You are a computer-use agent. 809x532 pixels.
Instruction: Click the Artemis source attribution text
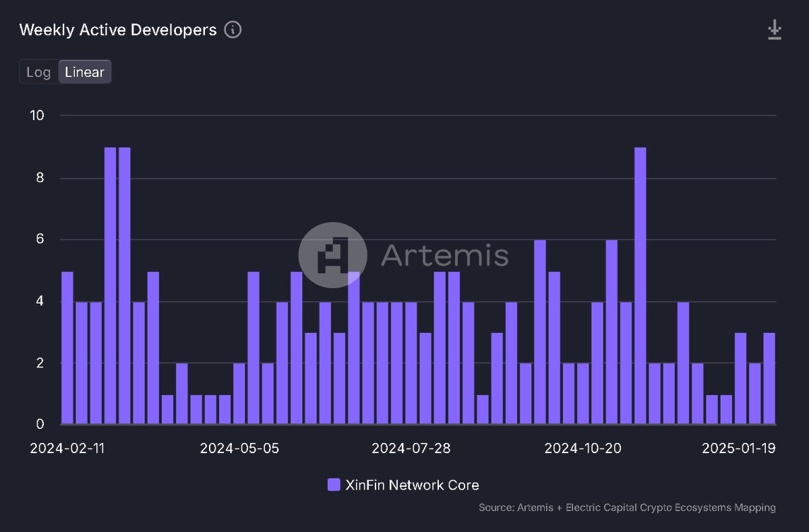(x=627, y=507)
